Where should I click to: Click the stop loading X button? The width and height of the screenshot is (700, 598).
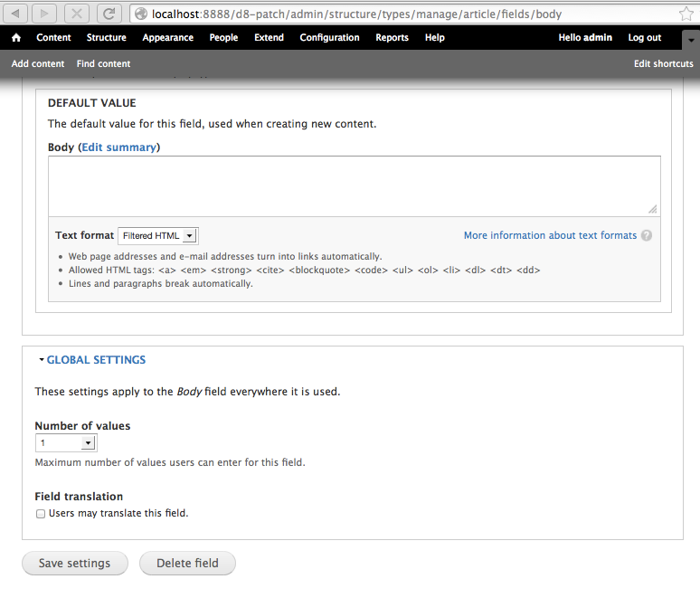tap(79, 14)
